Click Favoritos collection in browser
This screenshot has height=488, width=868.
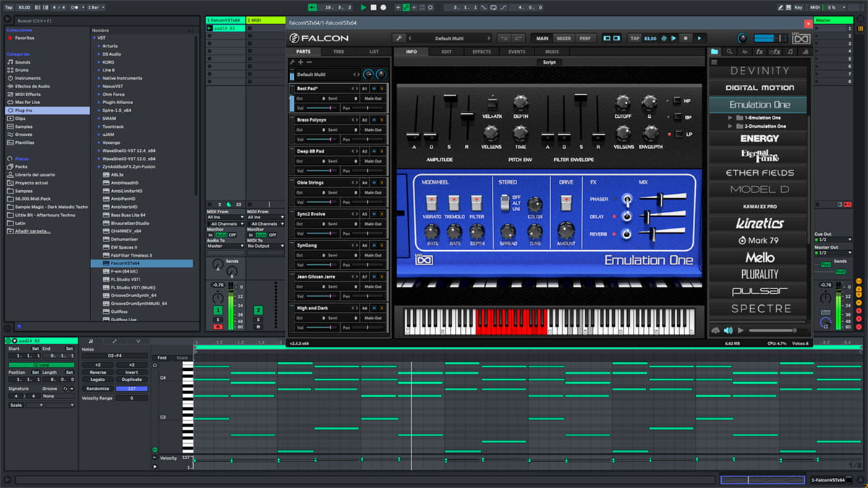tap(24, 38)
